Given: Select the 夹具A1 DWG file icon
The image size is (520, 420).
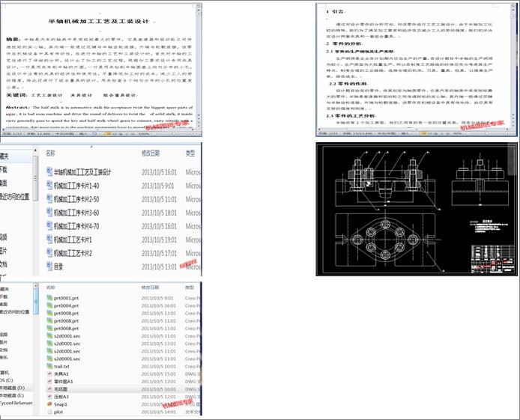Looking at the screenshot, I should pyautogui.click(x=49, y=374).
